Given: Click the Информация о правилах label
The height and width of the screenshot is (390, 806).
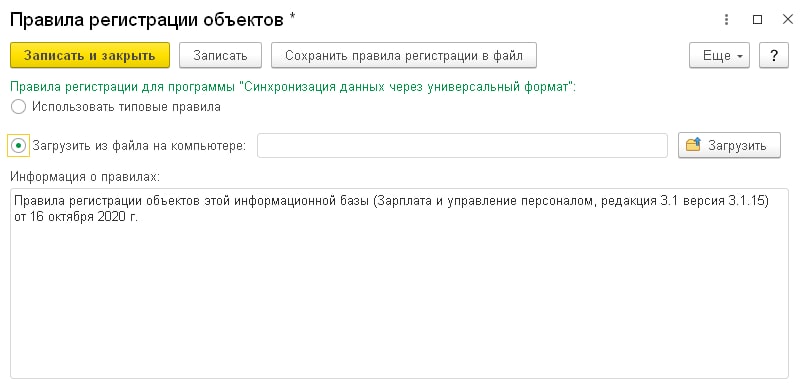Looking at the screenshot, I should [x=85, y=177].
